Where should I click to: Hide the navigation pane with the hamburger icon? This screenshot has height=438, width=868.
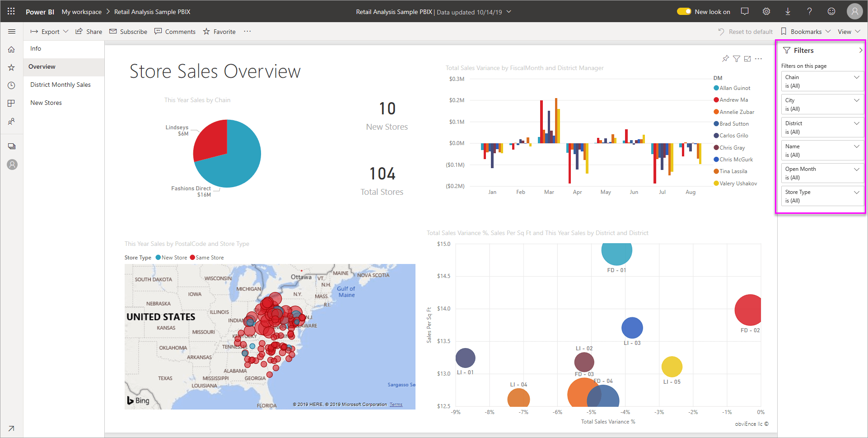12,31
